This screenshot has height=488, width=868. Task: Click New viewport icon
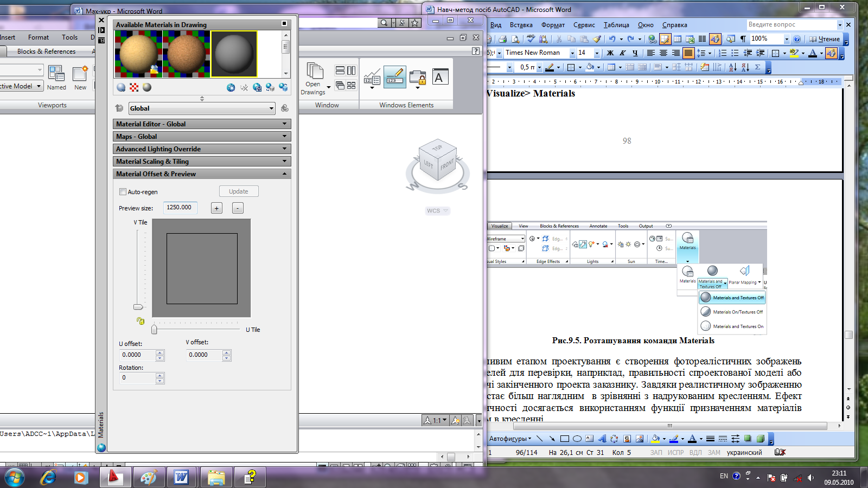coord(80,78)
